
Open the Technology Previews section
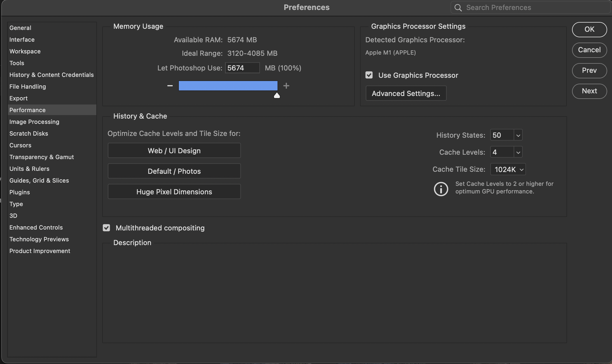(39, 239)
